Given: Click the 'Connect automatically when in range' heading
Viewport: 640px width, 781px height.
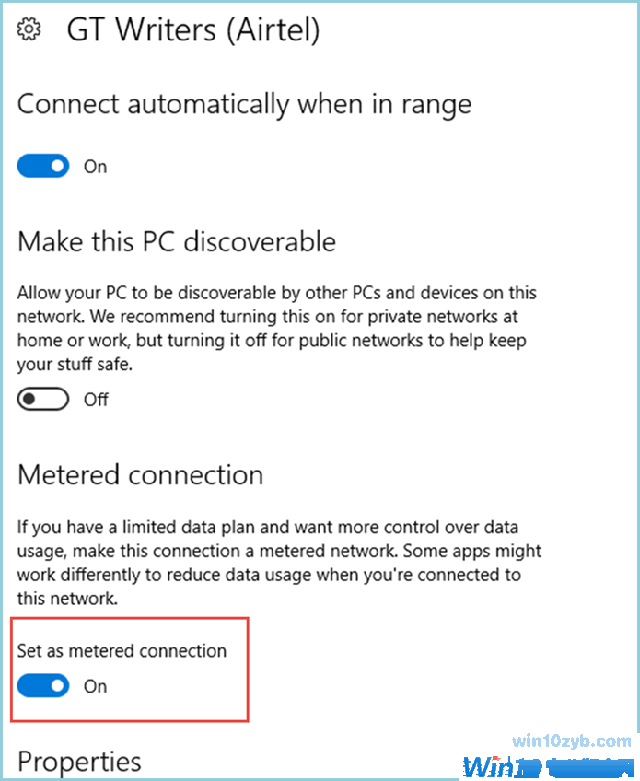Looking at the screenshot, I should [244, 103].
